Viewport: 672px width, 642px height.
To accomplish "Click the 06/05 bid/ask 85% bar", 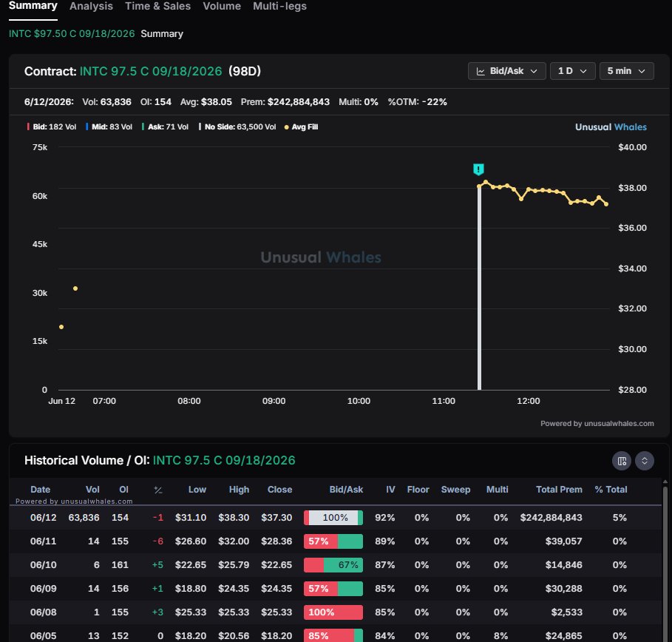I will pyautogui.click(x=333, y=635).
